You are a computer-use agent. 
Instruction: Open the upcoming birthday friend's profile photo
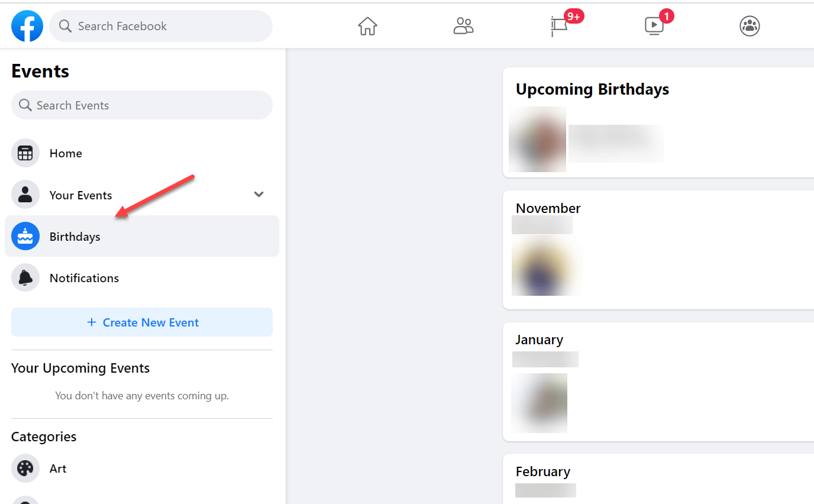(x=537, y=140)
